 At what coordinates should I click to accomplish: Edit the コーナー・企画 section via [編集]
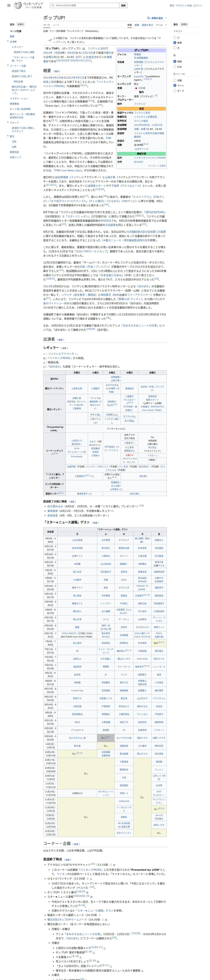(x=77, y=844)
